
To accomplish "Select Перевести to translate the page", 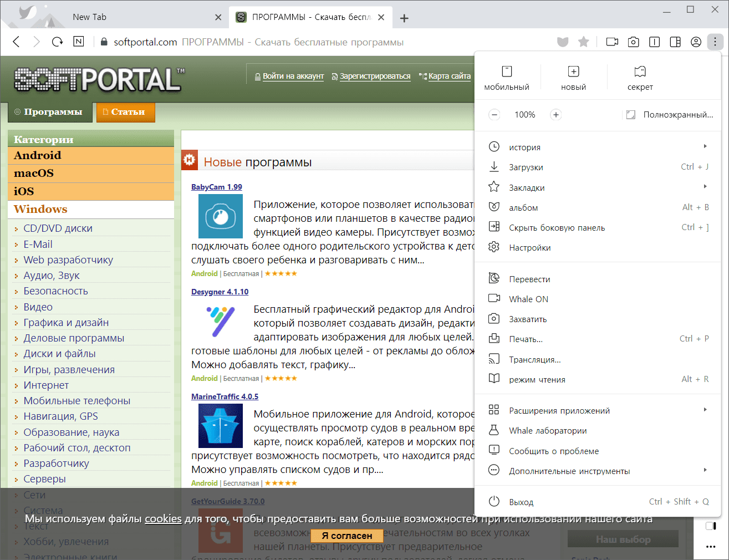I will coord(598,279).
